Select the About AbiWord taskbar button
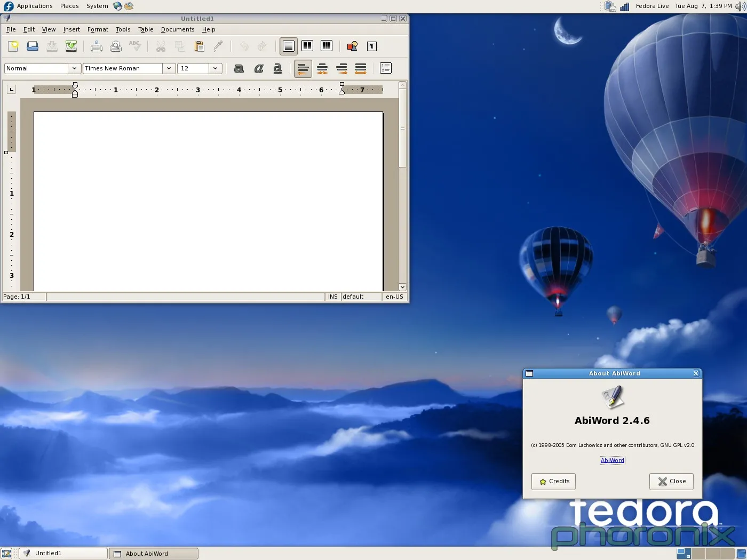Image resolution: width=747 pixels, height=560 pixels. [x=154, y=554]
